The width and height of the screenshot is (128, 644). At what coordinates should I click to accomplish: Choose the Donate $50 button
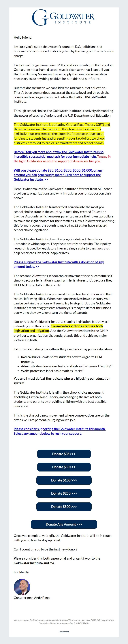64,467
